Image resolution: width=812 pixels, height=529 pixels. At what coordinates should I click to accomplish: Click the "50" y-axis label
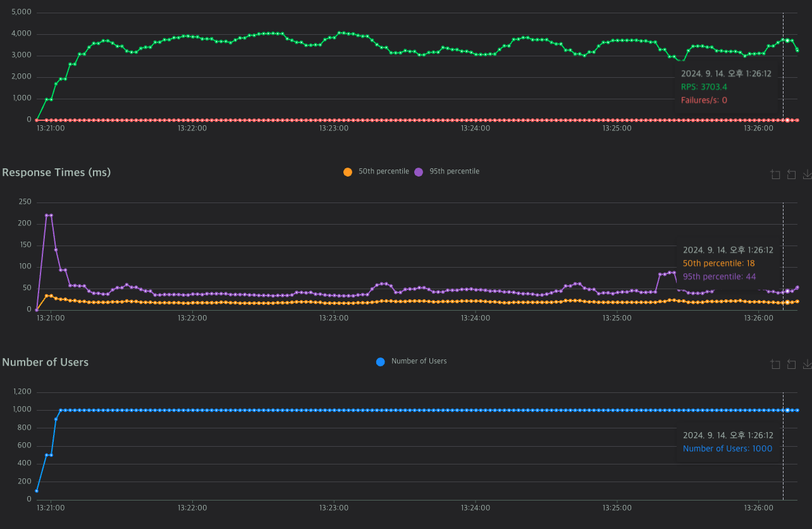(27, 288)
